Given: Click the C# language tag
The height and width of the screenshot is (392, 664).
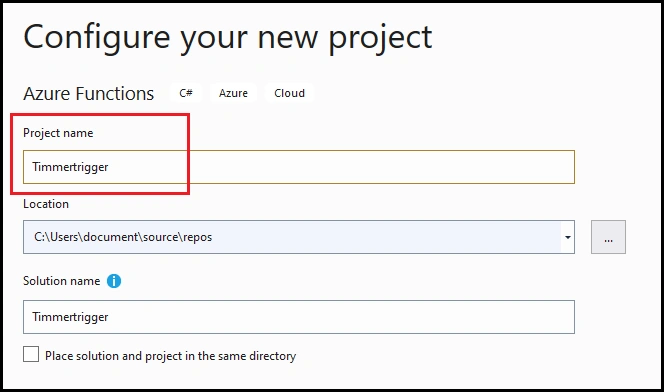Looking at the screenshot, I should tap(186, 93).
